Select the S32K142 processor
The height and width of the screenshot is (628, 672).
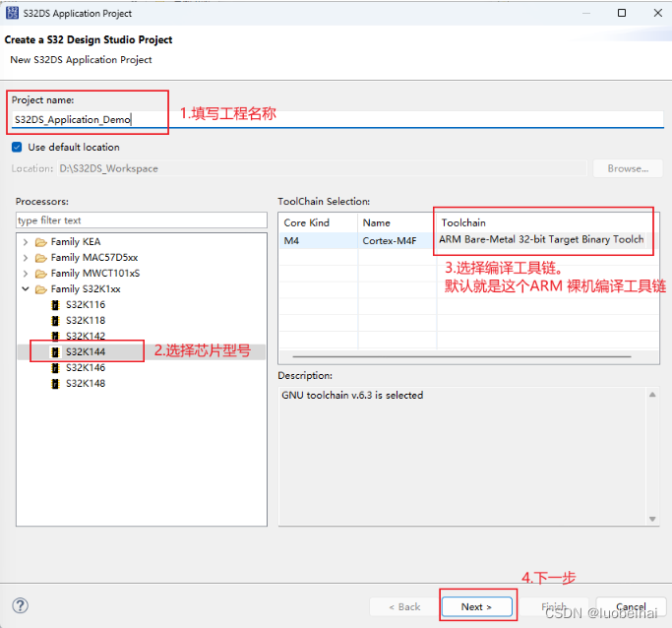click(x=86, y=336)
